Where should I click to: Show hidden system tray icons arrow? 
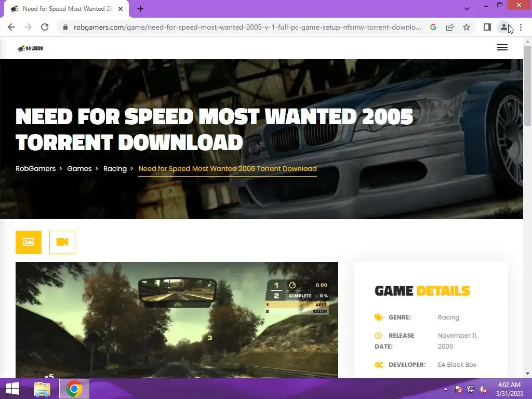tap(445, 389)
